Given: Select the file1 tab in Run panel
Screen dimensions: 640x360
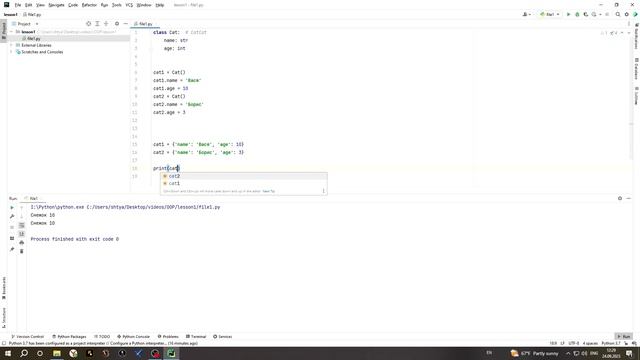Looking at the screenshot, I should tap(32, 199).
